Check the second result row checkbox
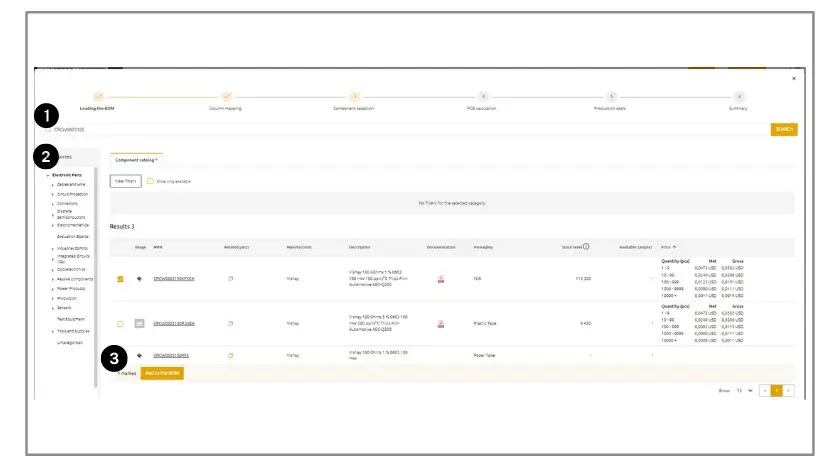This screenshot has height=467, width=840. (x=120, y=323)
